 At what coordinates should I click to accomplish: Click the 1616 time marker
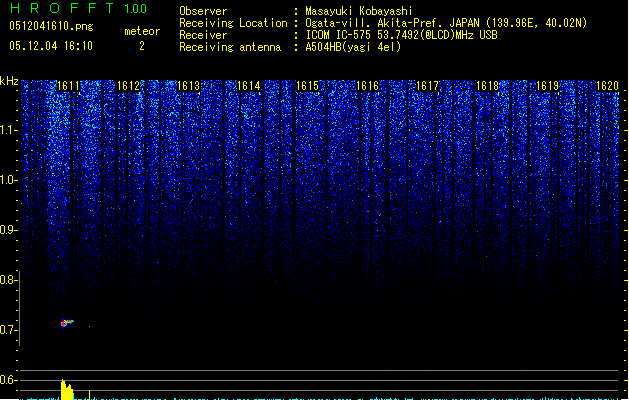pos(368,86)
